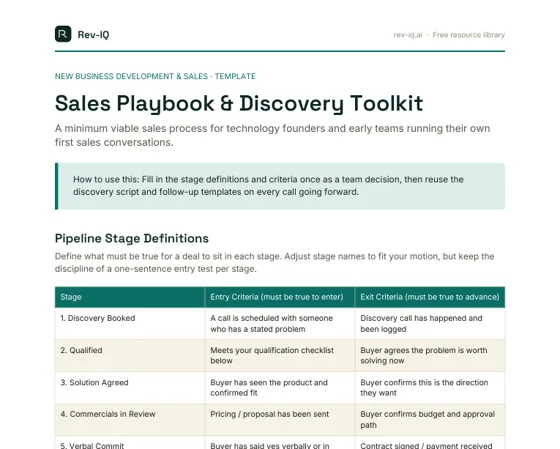This screenshot has height=449, width=560.
Task: Select the '2. Qualified' cell
Action: coord(130,356)
